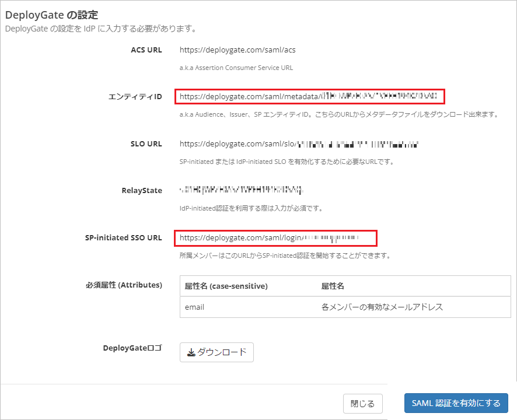
Task: Click the a.k.a Audience、Issuer hint text
Action: point(340,114)
